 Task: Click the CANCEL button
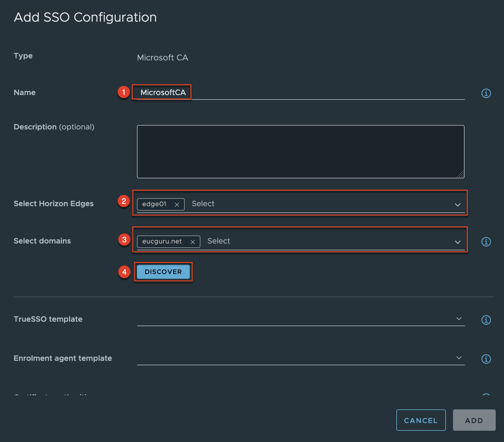click(x=421, y=420)
